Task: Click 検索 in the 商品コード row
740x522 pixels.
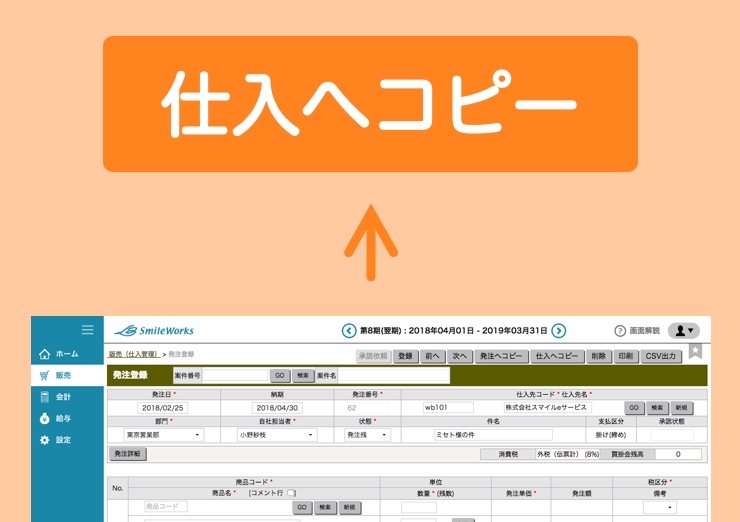Action: point(325,507)
